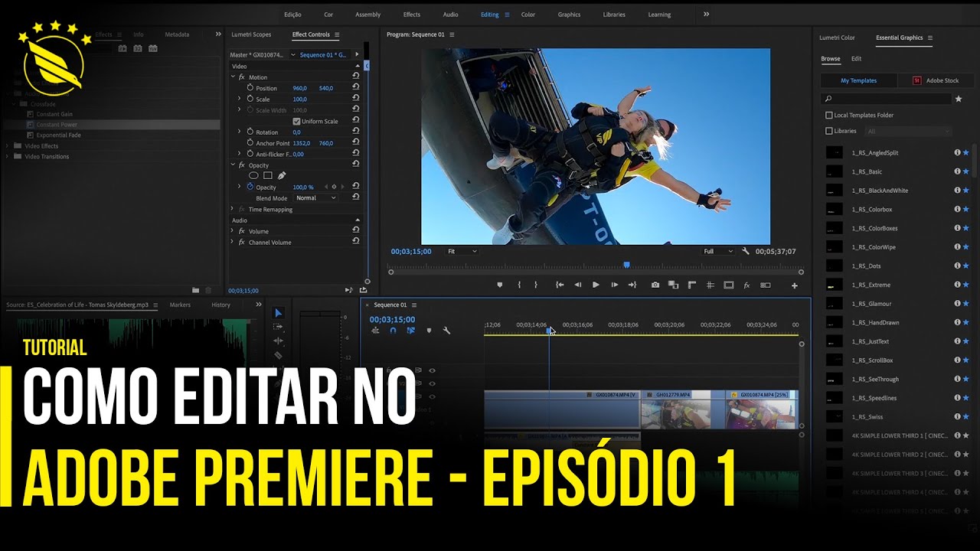This screenshot has width=980, height=551.
Task: Reset the Volume effect
Action: [x=355, y=230]
